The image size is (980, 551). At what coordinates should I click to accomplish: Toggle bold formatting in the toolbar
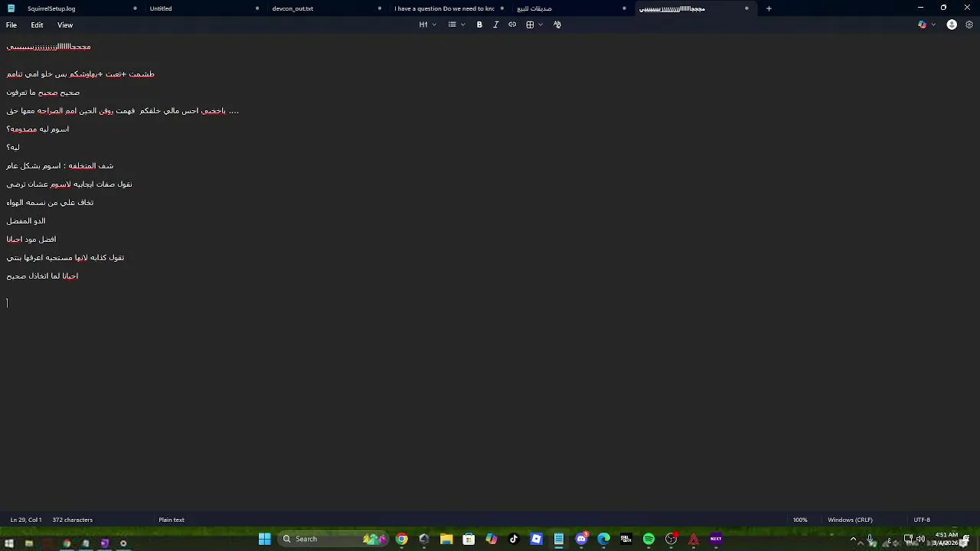(x=479, y=24)
